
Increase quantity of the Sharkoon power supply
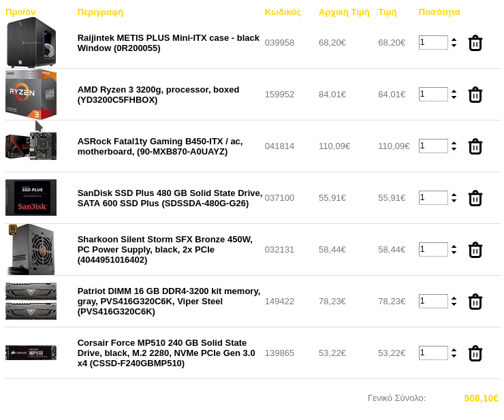454,247
